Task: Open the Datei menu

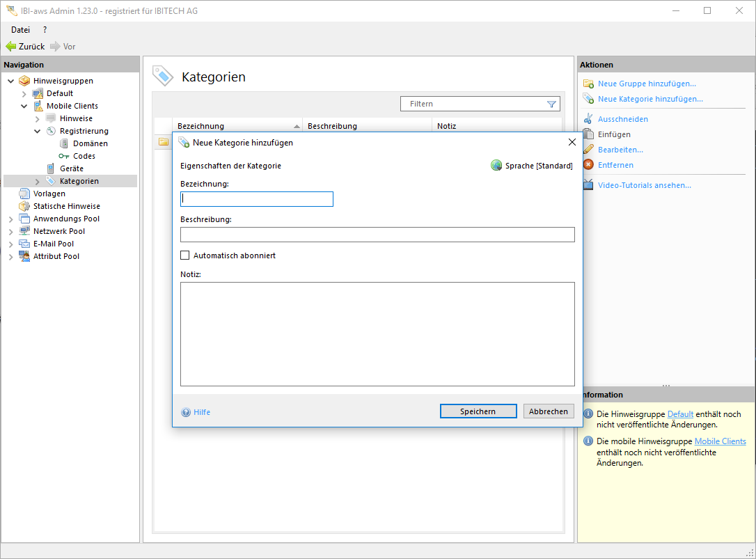Action: pos(20,30)
